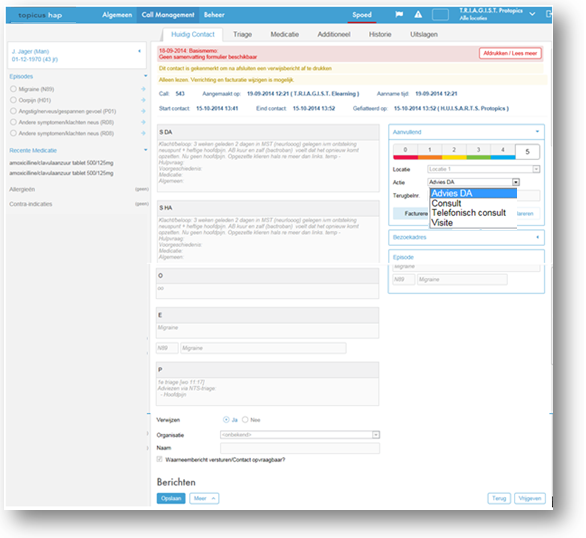This screenshot has width=586, height=538.
Task: Click the warning triangle icon
Action: [x=418, y=15]
